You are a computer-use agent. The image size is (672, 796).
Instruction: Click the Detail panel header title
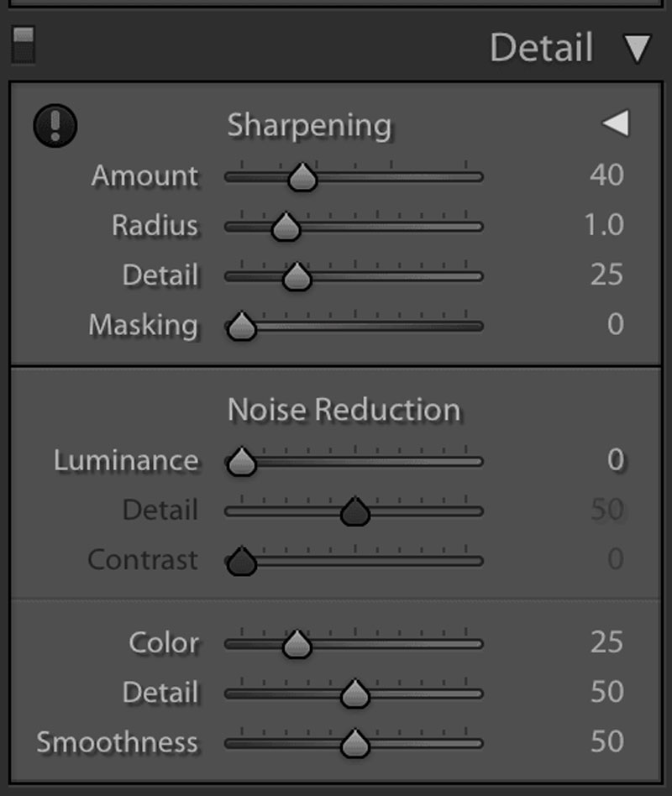pos(541,48)
